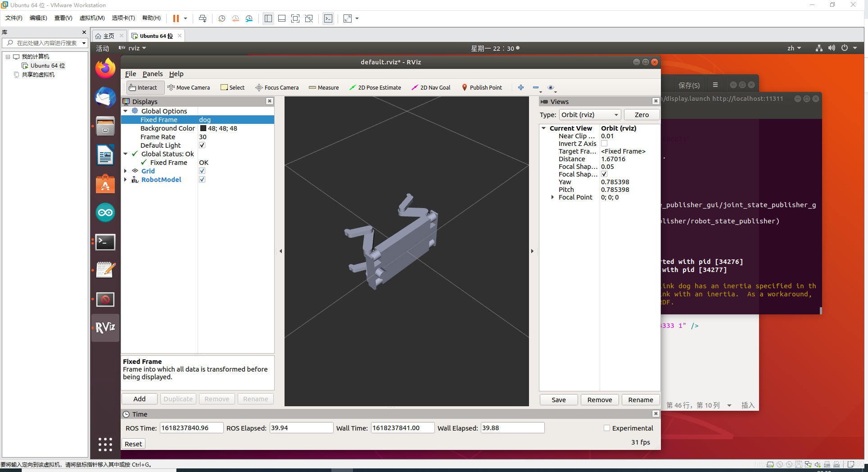Collapse the Global Options tree node
Screen dimensions: 868x472
(x=126, y=111)
